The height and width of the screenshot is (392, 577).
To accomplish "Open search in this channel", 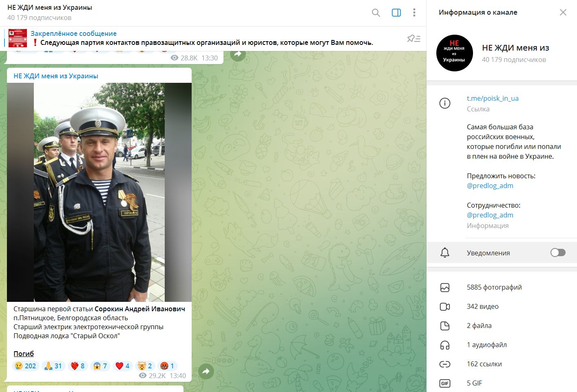I will point(376,13).
